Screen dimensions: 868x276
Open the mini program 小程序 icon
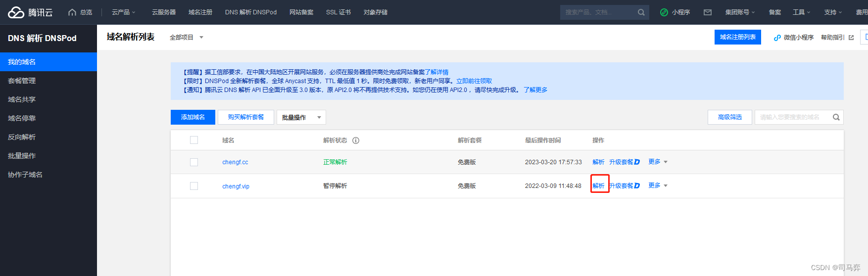[664, 12]
